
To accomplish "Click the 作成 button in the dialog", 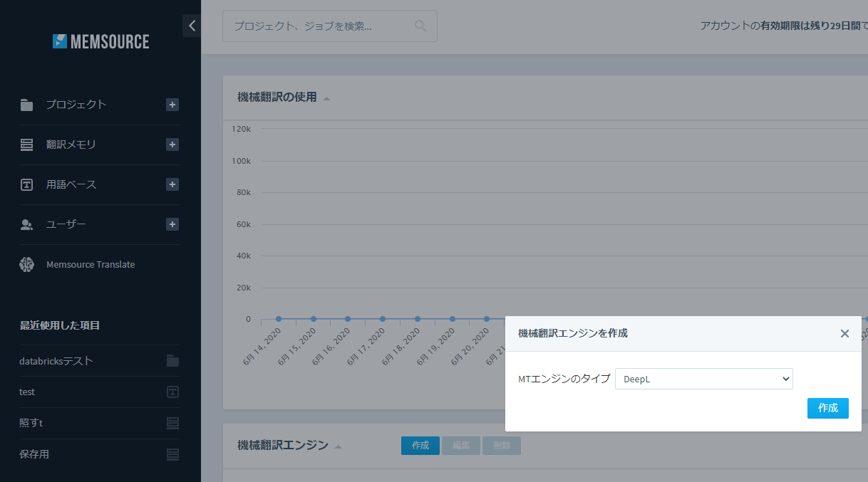I will point(828,408).
